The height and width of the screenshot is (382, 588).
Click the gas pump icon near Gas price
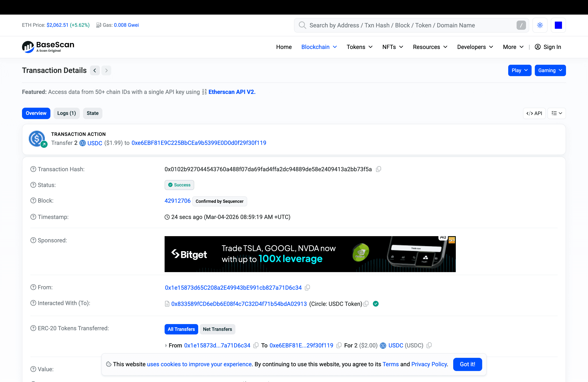pyautogui.click(x=98, y=25)
